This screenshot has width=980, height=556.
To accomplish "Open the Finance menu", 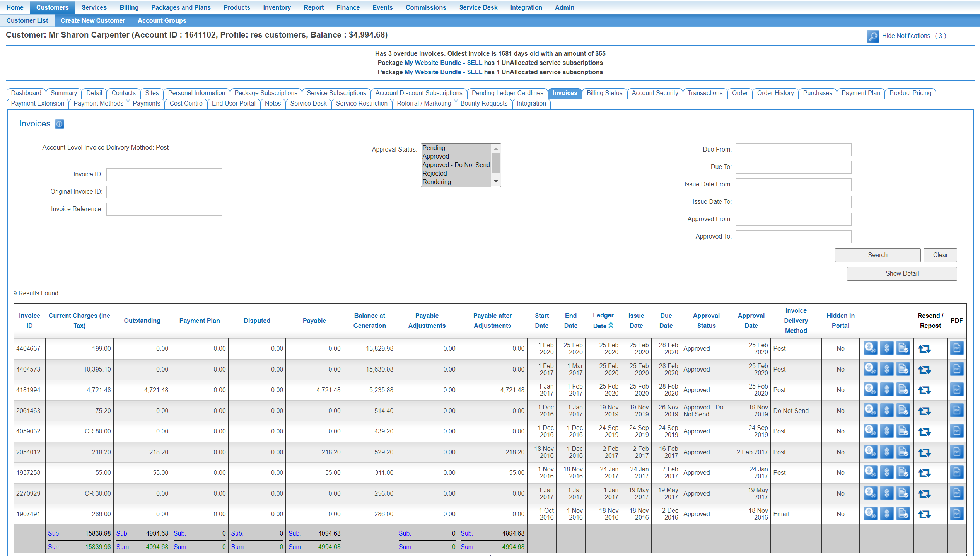I will coord(348,7).
